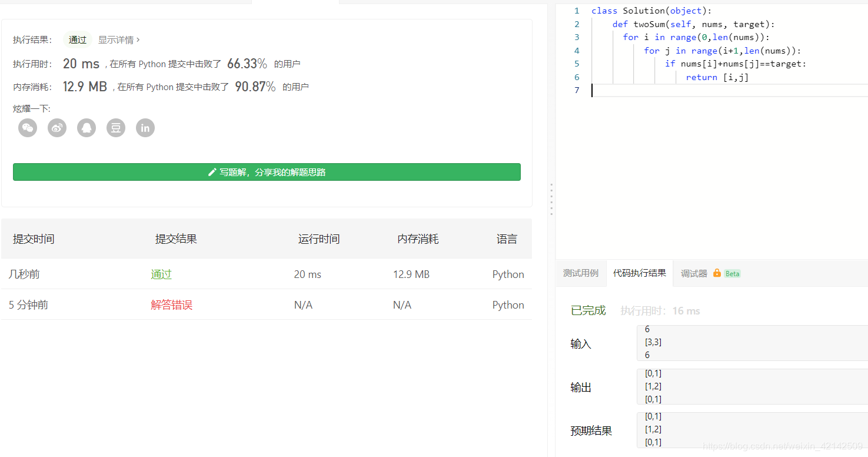This screenshot has height=457, width=868.
Task: Click the panel divider drag handle
Action: [x=551, y=199]
